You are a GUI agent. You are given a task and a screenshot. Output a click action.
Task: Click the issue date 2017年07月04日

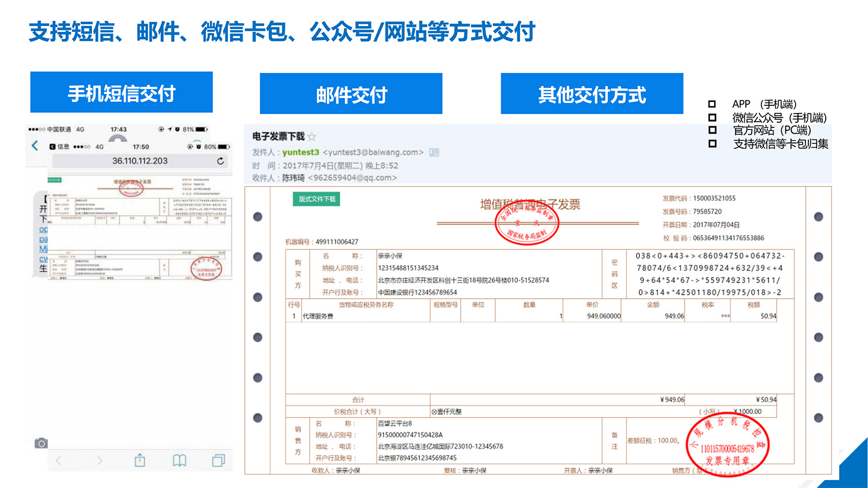click(716, 225)
